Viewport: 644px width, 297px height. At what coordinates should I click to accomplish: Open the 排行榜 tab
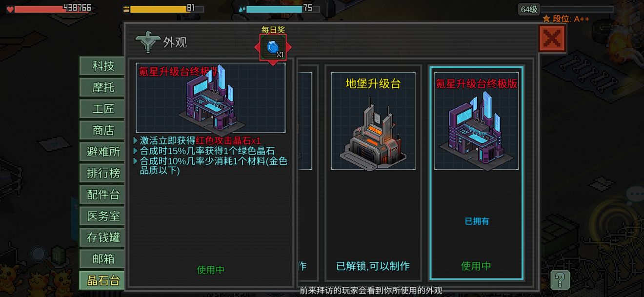coord(103,173)
